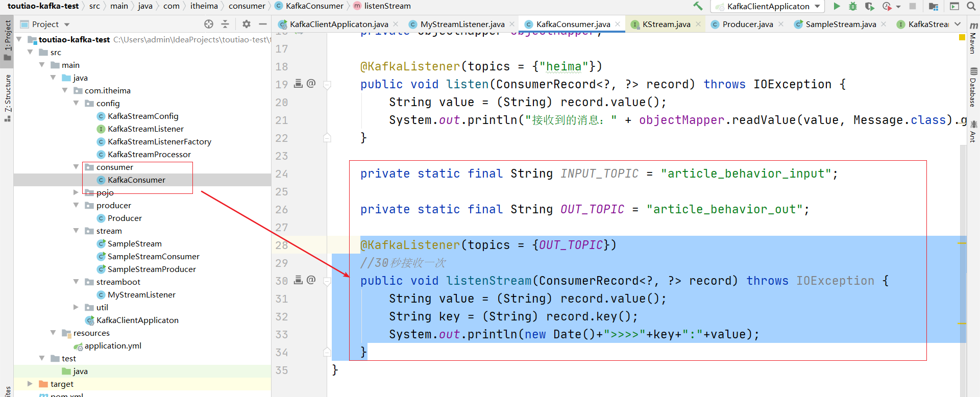Close the Producer.java tab

point(781,24)
